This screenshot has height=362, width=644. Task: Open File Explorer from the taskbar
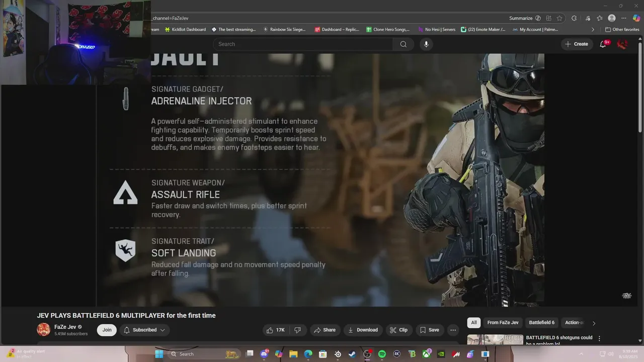(x=293, y=354)
